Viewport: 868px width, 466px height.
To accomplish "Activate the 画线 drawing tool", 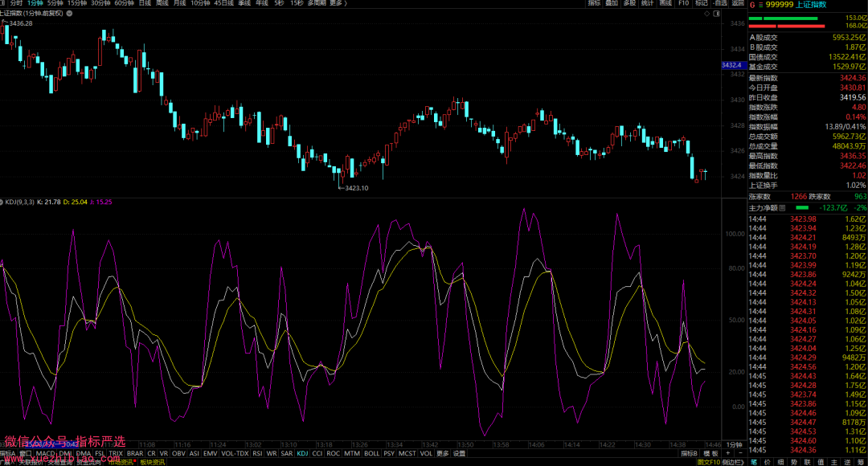I will coord(665,2).
